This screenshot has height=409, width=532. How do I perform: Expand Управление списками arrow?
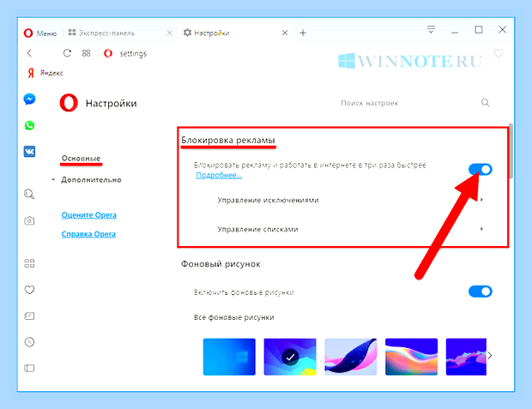tap(481, 229)
